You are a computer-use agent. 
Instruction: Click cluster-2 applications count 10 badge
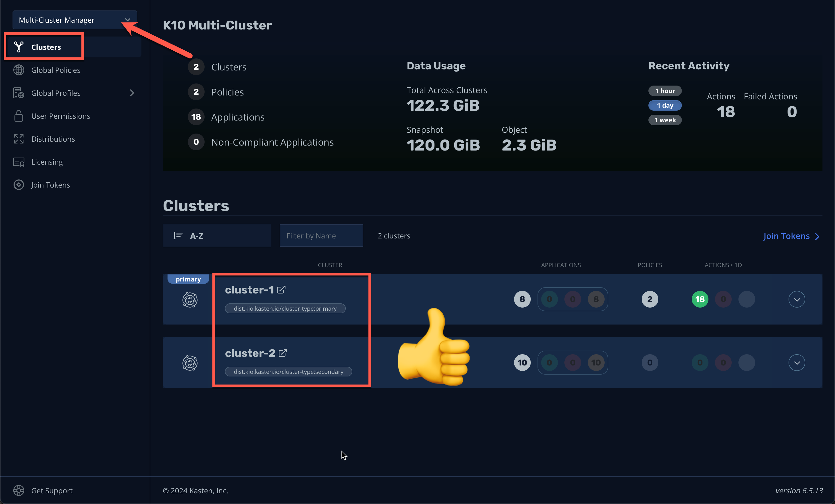coord(522,363)
